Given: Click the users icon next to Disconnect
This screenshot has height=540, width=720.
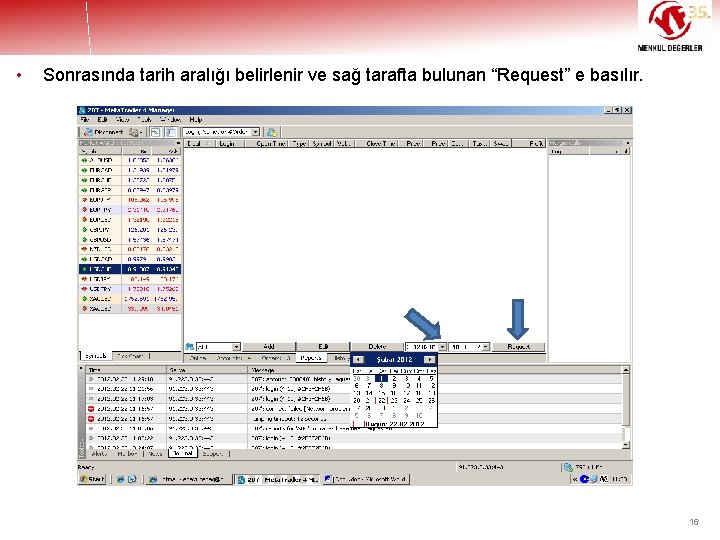Looking at the screenshot, I should click(x=134, y=132).
